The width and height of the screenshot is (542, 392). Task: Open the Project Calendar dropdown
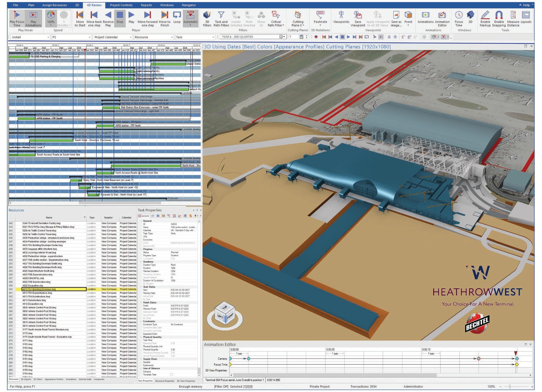[131, 37]
